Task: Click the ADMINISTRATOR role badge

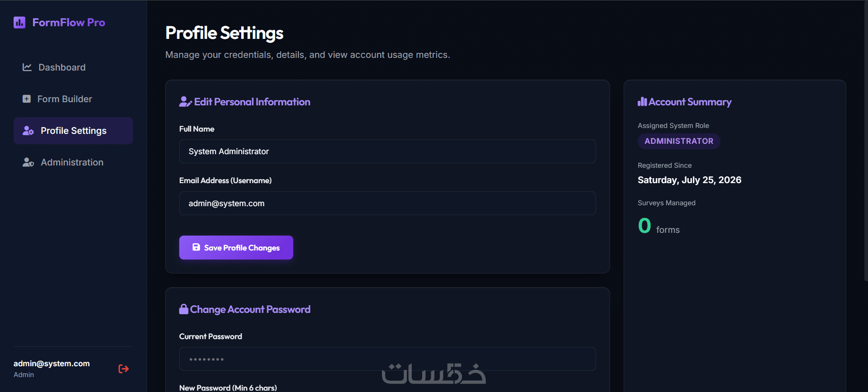Action: click(679, 141)
